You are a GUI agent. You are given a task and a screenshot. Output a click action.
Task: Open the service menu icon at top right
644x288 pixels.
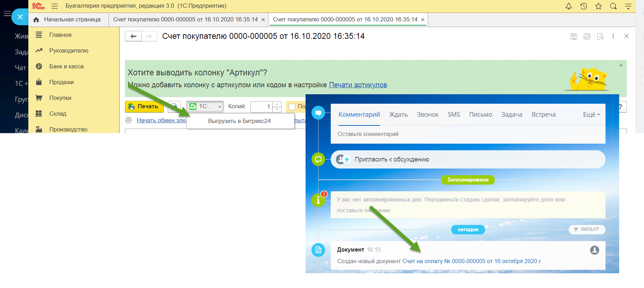(x=628, y=6)
